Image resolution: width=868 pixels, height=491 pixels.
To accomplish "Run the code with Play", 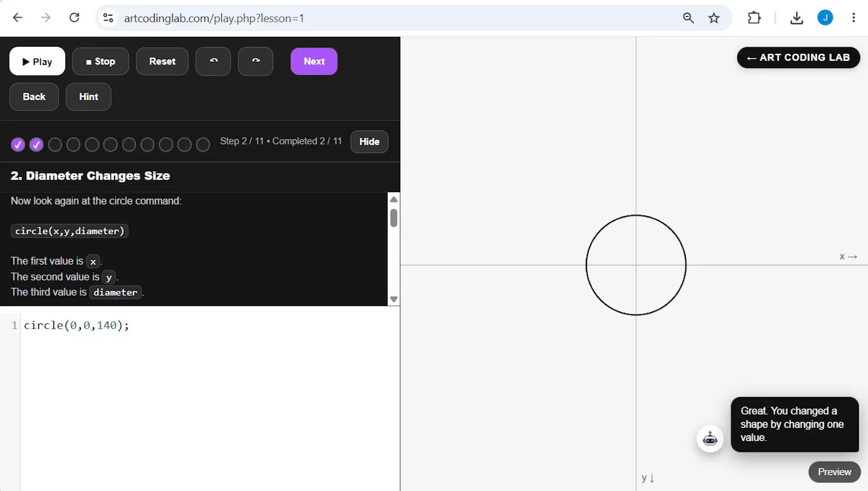I will pos(37,61).
